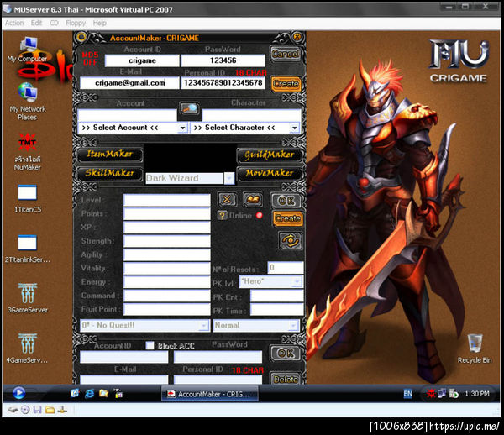Toggle the Block ACC checkbox
The image size is (504, 435).
tap(150, 345)
